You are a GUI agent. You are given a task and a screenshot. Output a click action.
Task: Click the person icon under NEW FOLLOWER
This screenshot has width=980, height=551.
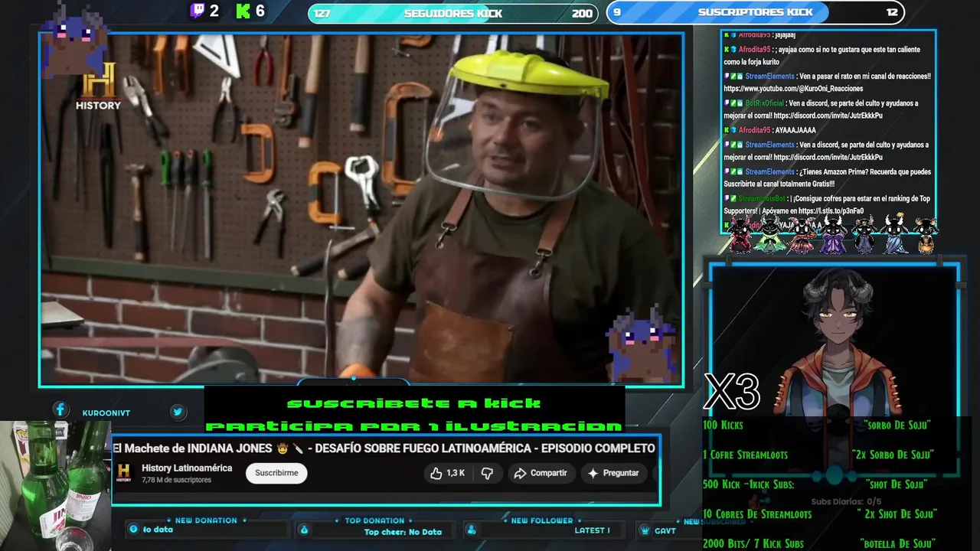tap(471, 530)
